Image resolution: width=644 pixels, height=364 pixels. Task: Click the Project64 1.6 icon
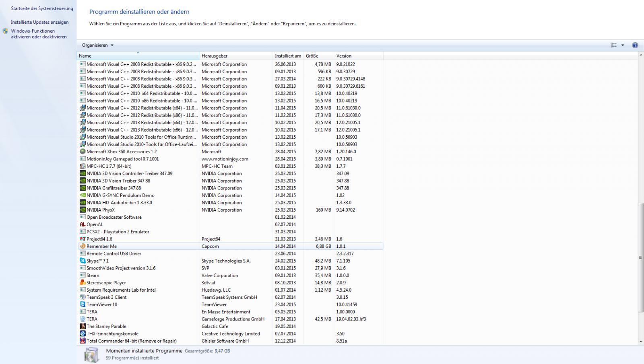tap(83, 239)
